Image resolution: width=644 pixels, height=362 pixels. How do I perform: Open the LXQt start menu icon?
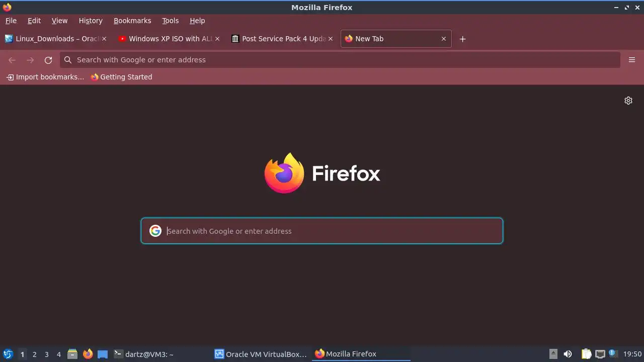click(8, 354)
